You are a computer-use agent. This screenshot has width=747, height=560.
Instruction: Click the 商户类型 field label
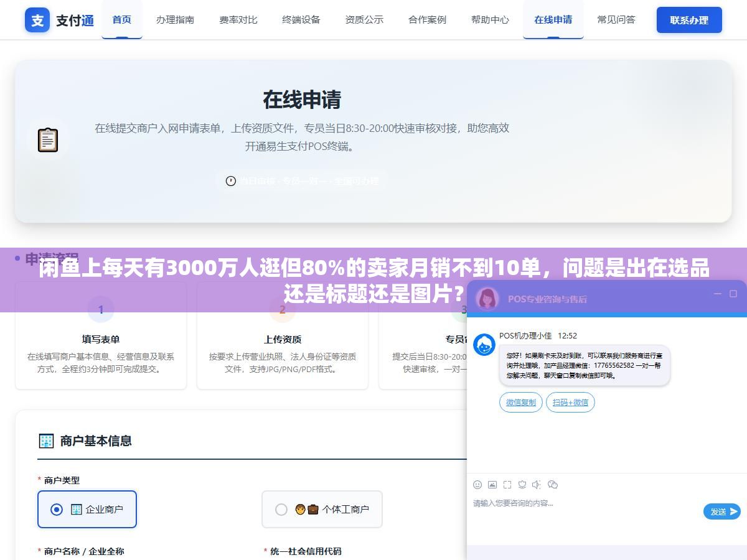pyautogui.click(x=62, y=480)
